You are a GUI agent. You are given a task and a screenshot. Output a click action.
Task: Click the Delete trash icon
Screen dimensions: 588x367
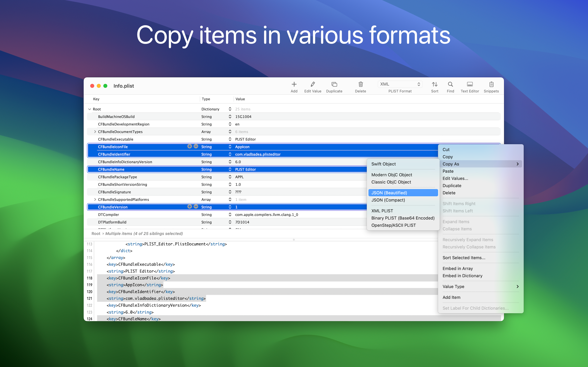[x=361, y=84]
